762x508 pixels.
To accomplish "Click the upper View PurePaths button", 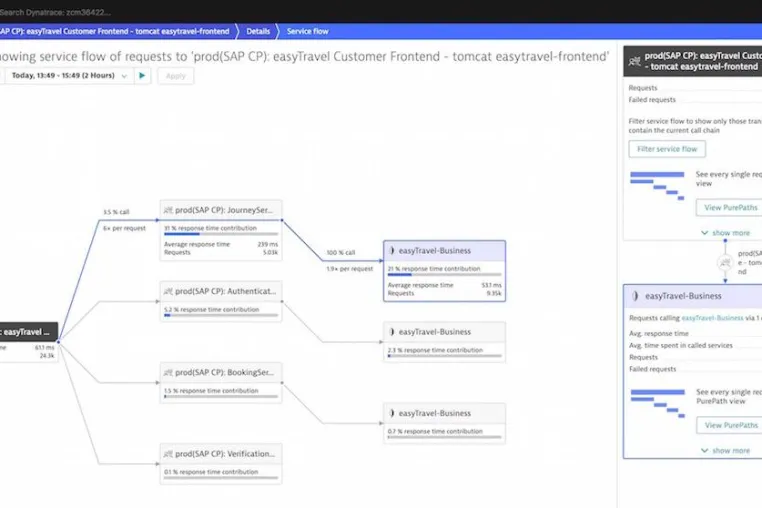I will point(730,208).
